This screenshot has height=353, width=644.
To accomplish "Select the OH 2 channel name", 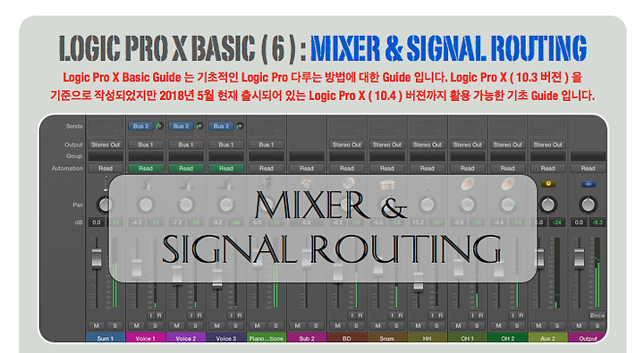I will pos(508,338).
